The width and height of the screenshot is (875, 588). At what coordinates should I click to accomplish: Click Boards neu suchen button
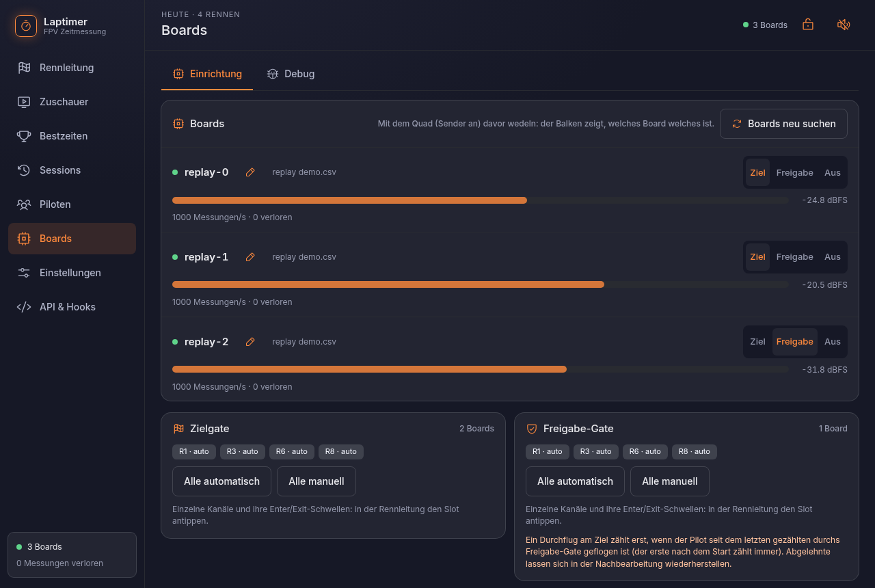click(x=783, y=124)
